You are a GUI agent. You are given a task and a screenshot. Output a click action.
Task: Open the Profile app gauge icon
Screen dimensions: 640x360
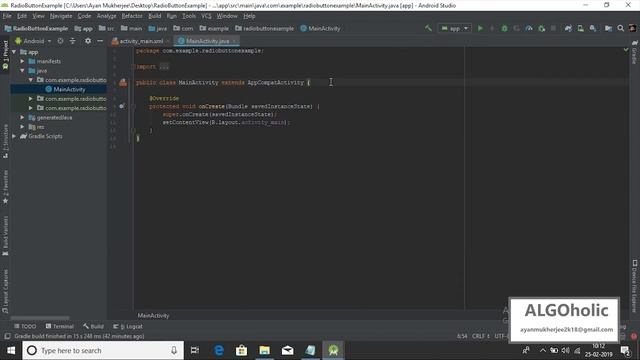[529, 28]
